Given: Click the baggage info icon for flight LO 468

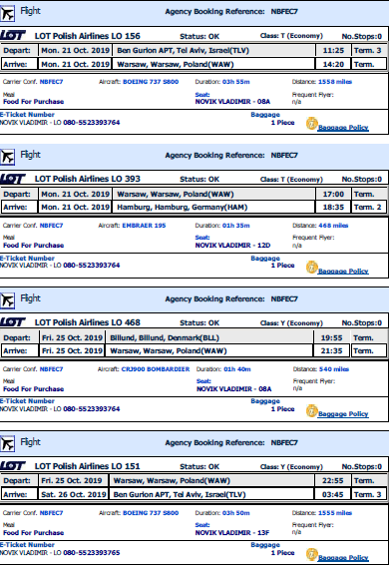Looking at the screenshot, I should (311, 410).
